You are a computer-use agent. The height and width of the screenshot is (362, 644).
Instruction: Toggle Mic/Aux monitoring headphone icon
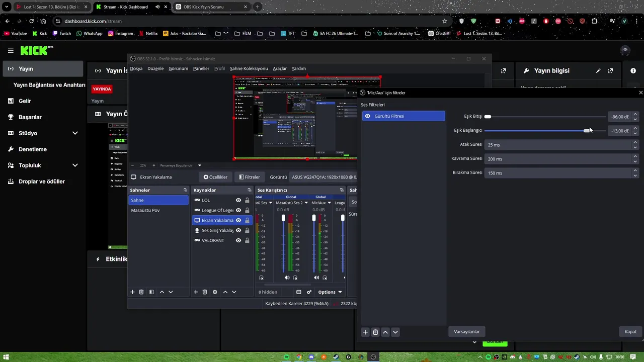click(325, 278)
